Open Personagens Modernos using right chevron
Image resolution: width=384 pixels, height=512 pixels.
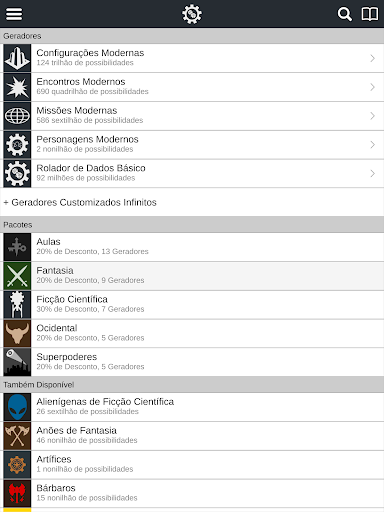click(x=373, y=145)
